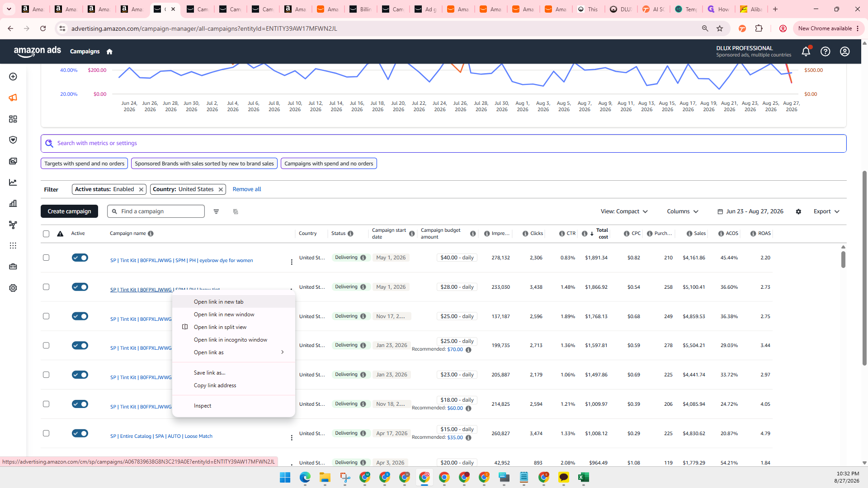Edit the $40.00 - daily budget
This screenshot has height=488, width=868.
457,258
